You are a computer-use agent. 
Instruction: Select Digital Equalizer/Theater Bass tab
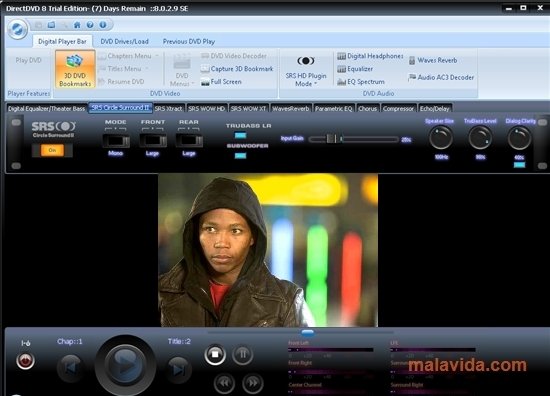click(46, 108)
